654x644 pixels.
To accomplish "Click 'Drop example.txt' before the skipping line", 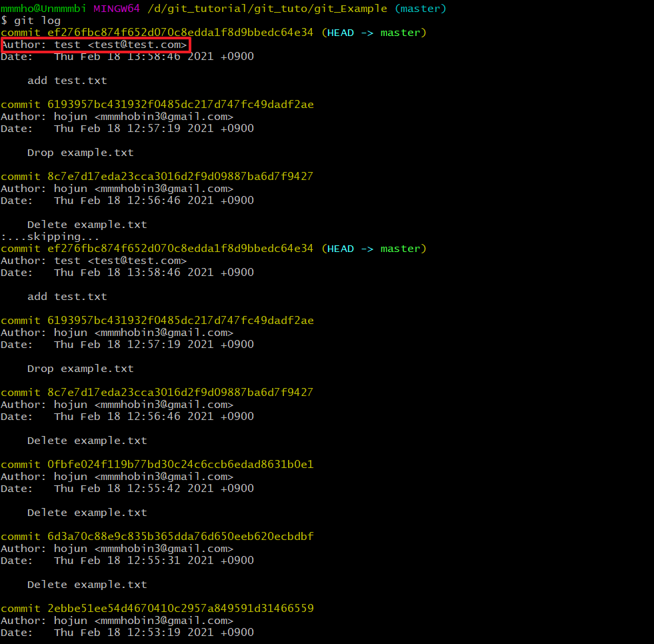I will [x=81, y=153].
